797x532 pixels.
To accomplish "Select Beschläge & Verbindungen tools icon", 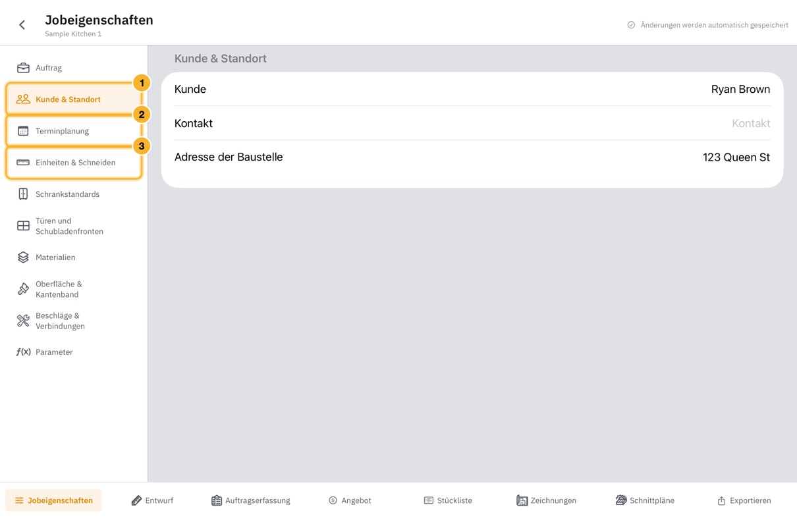I will (x=23, y=321).
